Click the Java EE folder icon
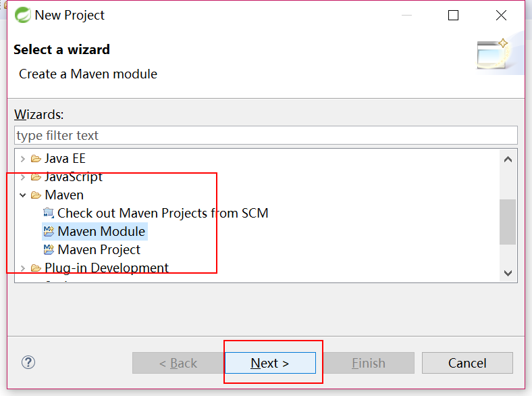This screenshot has height=396, width=532. pos(36,159)
